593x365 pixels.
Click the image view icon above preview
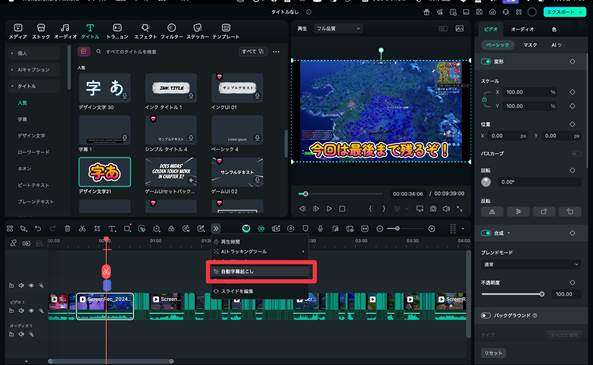(459, 28)
